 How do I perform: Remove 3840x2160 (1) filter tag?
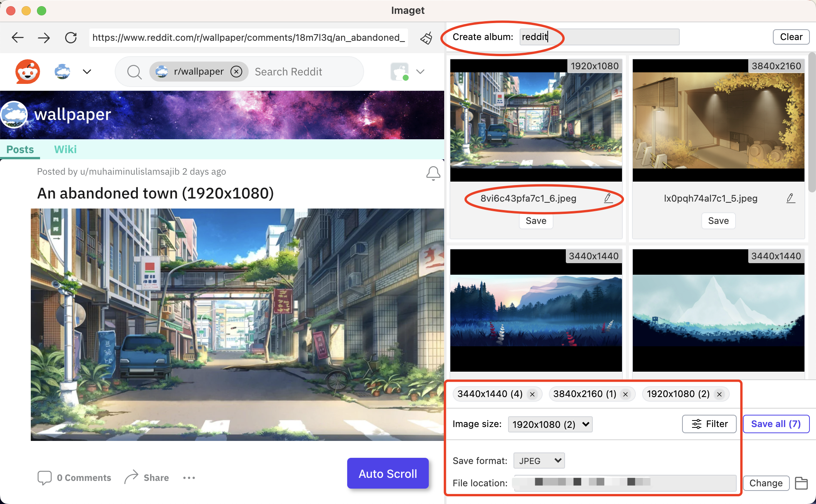pos(625,394)
